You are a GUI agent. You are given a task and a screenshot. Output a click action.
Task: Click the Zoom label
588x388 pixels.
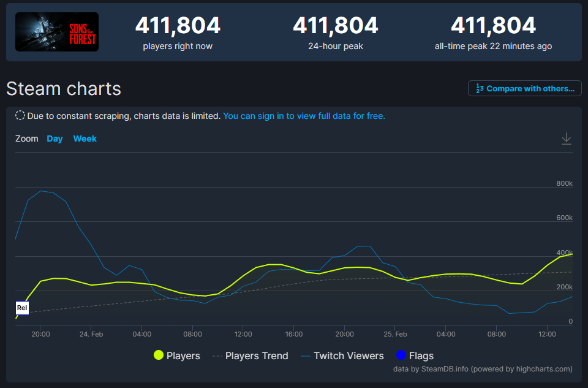click(26, 139)
